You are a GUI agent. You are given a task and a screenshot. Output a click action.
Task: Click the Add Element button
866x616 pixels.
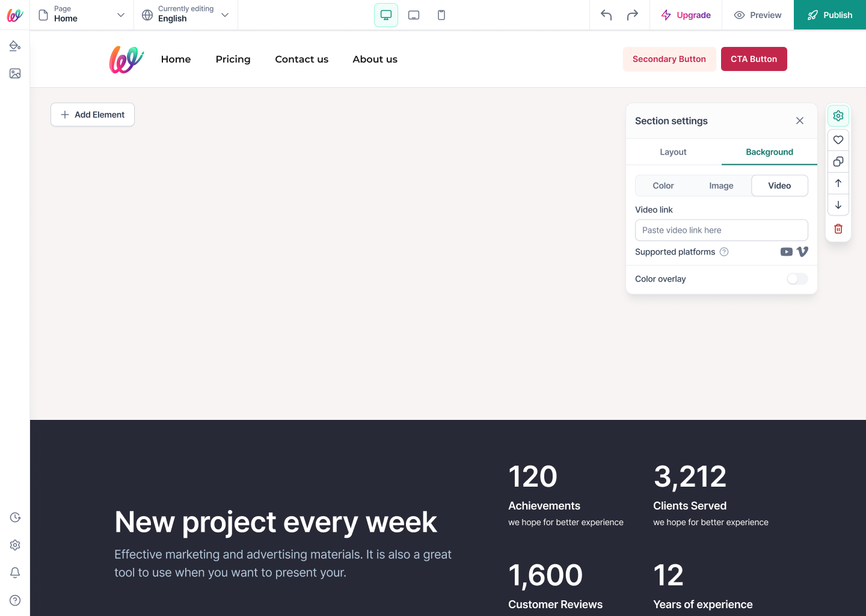pyautogui.click(x=93, y=114)
